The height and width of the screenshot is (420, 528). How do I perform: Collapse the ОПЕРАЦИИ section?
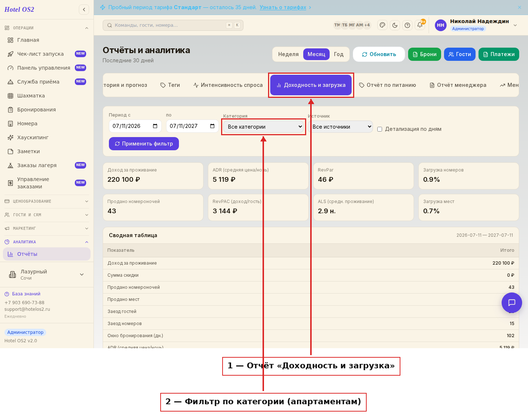point(47,28)
